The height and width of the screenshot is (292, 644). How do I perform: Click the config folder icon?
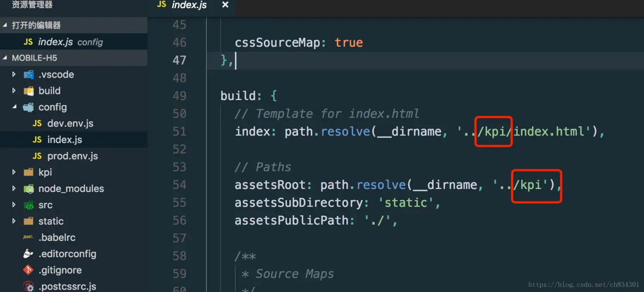pos(29,107)
